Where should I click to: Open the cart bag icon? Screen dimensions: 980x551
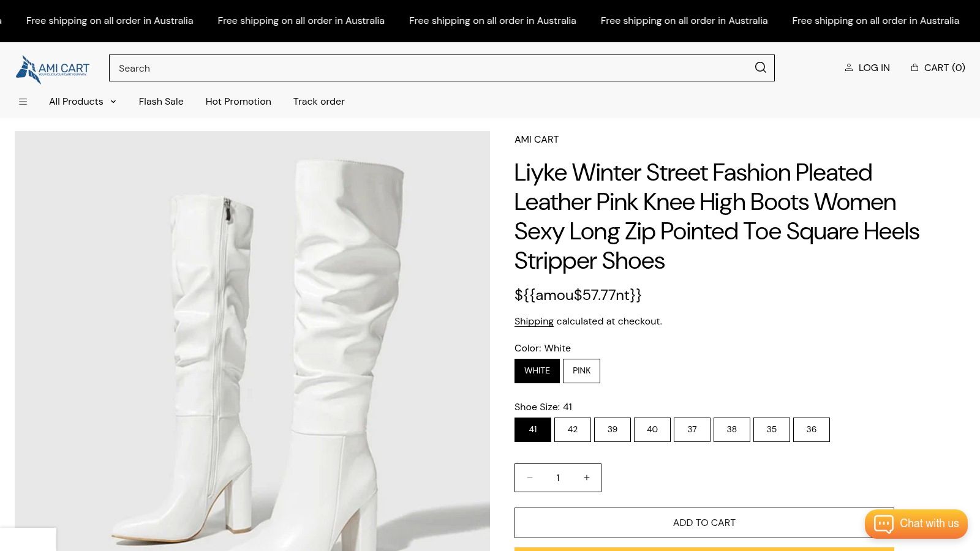tap(914, 68)
